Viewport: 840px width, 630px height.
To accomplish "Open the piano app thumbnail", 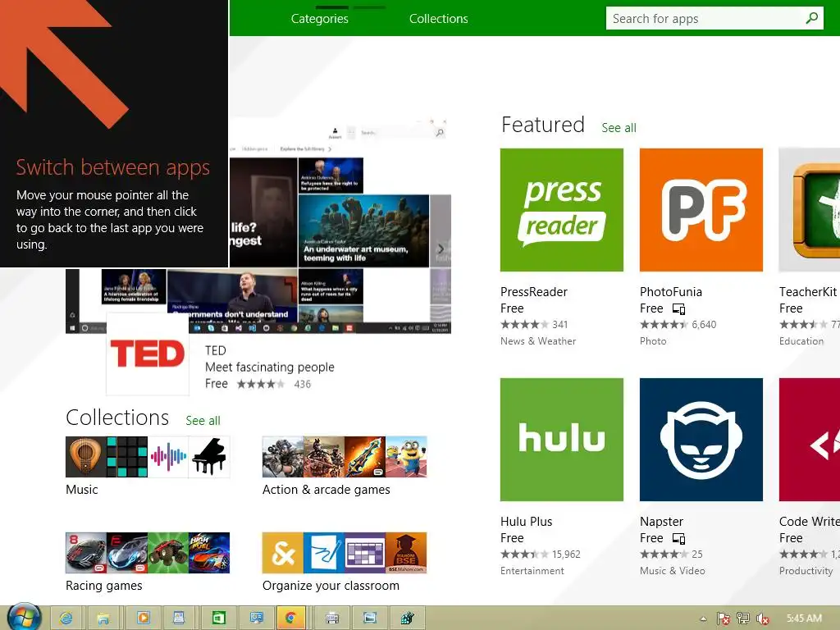I will pyautogui.click(x=209, y=457).
